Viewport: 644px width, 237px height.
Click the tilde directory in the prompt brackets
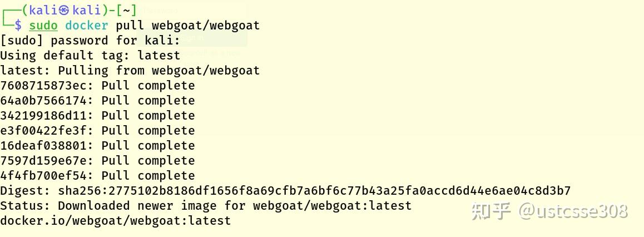click(127, 11)
